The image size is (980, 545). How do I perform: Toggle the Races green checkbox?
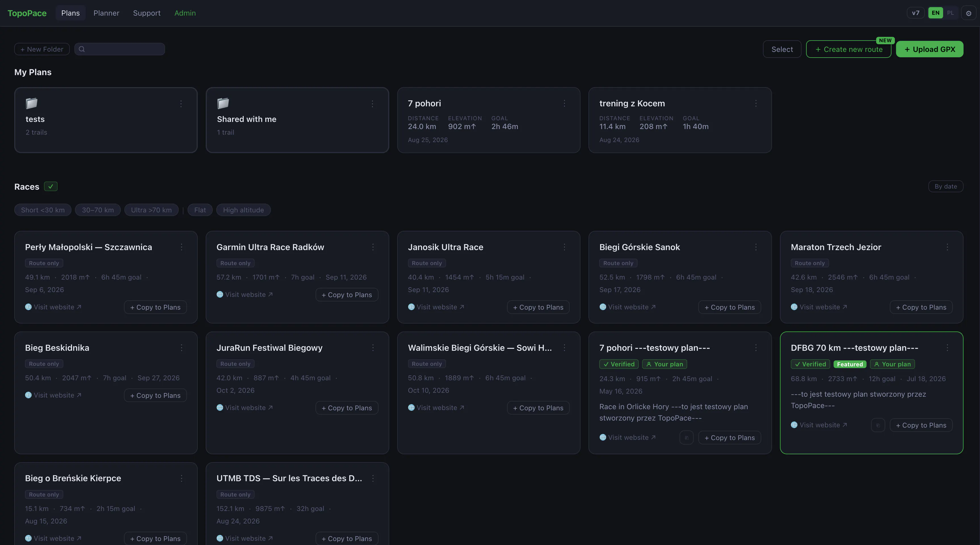click(51, 186)
